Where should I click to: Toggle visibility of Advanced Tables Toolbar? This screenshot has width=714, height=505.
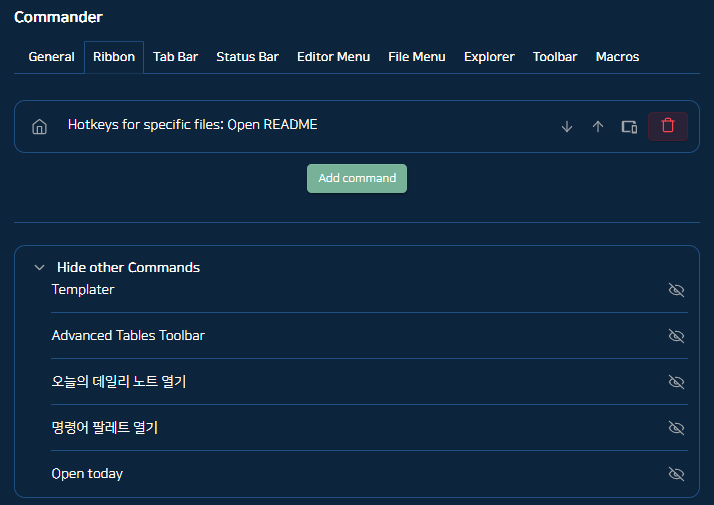[x=676, y=336]
